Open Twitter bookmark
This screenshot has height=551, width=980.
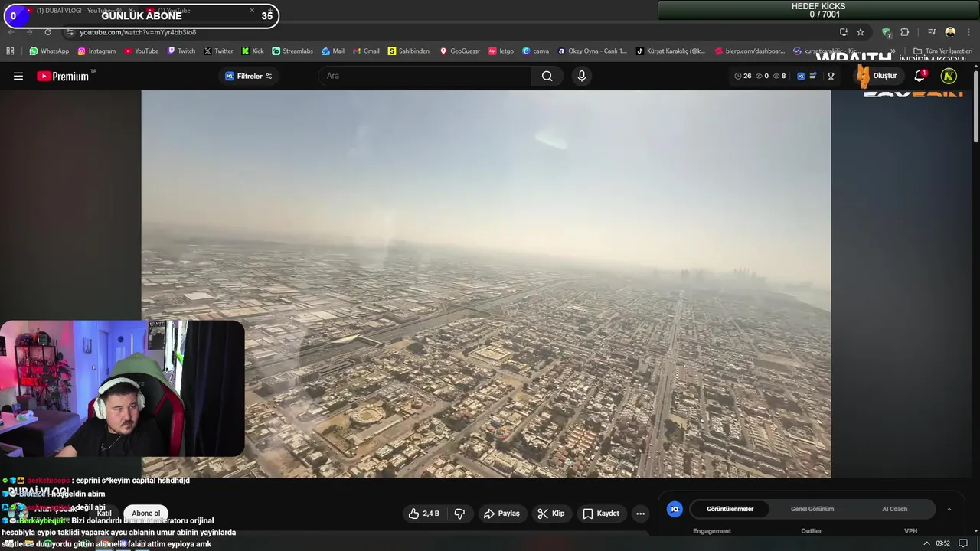point(218,51)
